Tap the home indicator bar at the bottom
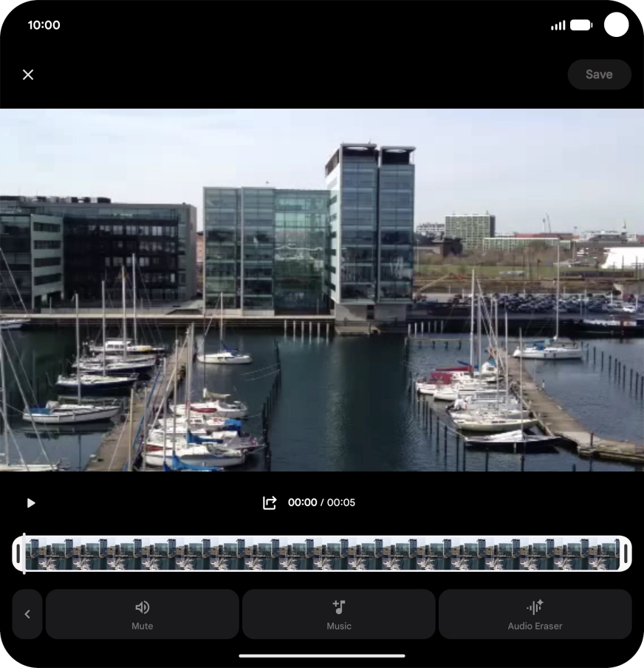Image resolution: width=644 pixels, height=668 pixels. coord(322,655)
